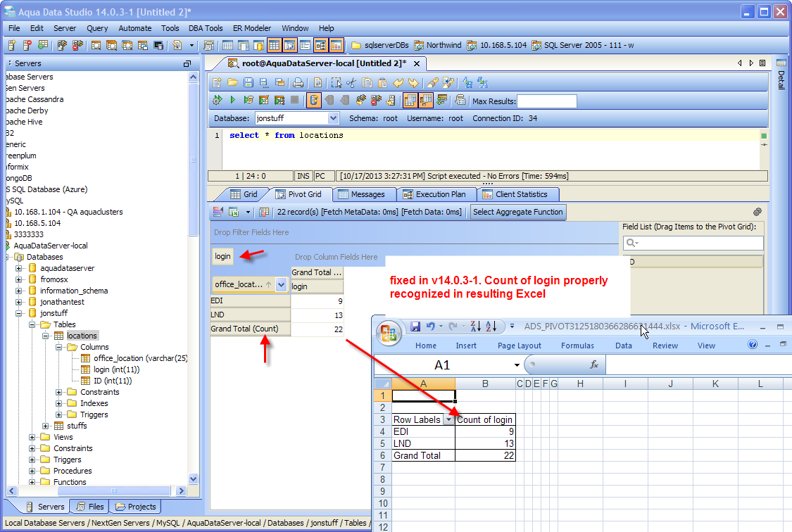Click the Copy icon in the editor toolbar

367,83
